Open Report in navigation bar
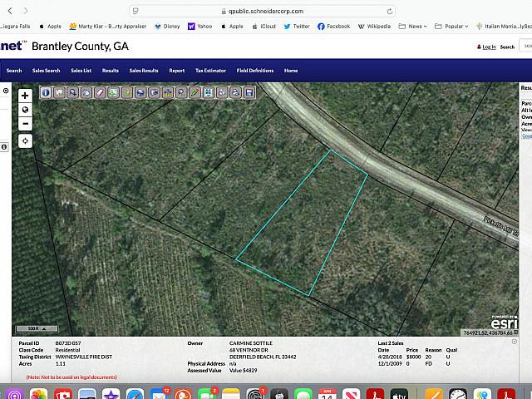Image resolution: width=532 pixels, height=399 pixels. pos(177,71)
